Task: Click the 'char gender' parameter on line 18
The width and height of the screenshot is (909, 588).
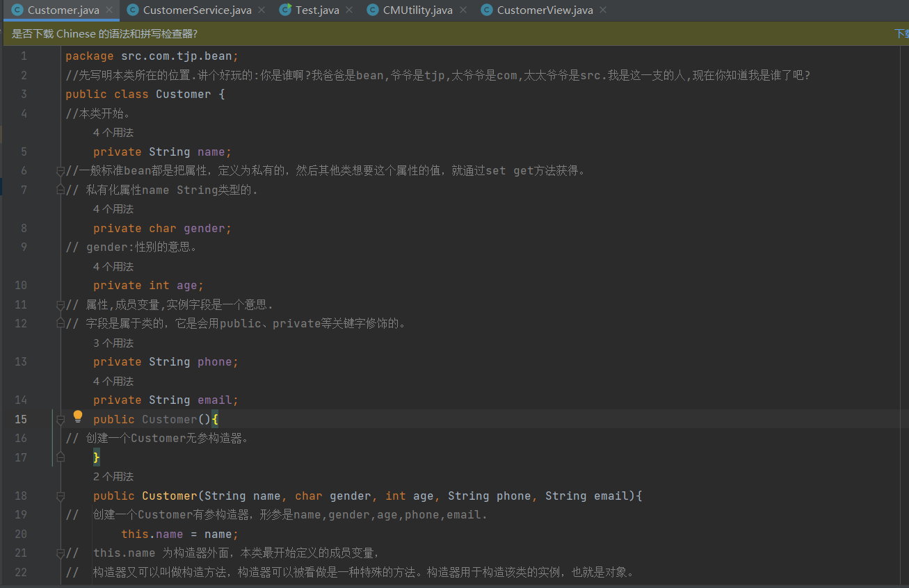Action: [x=333, y=496]
